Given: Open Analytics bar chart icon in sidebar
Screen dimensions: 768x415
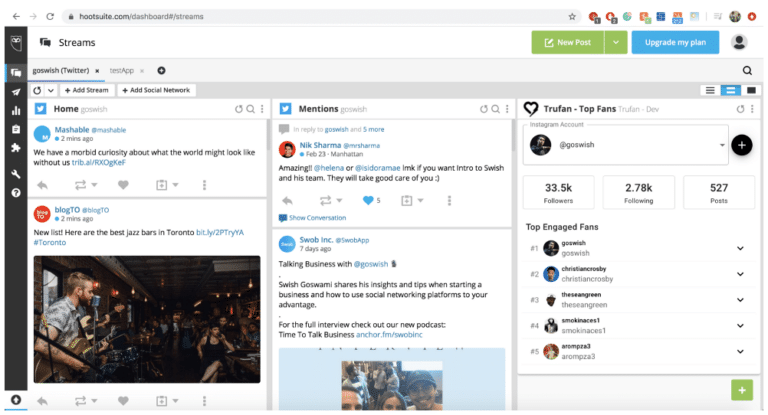Looking at the screenshot, I should coord(16,110).
